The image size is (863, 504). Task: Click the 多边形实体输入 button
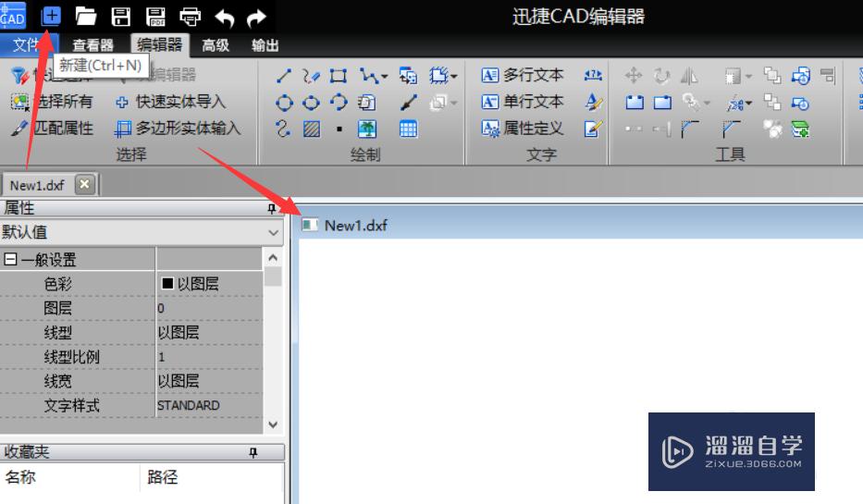pyautogui.click(x=178, y=129)
